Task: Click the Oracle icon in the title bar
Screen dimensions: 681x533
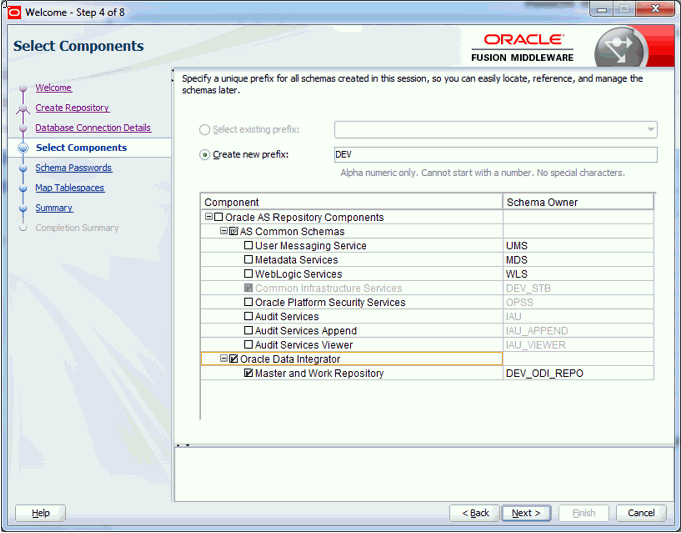Action: [x=14, y=12]
